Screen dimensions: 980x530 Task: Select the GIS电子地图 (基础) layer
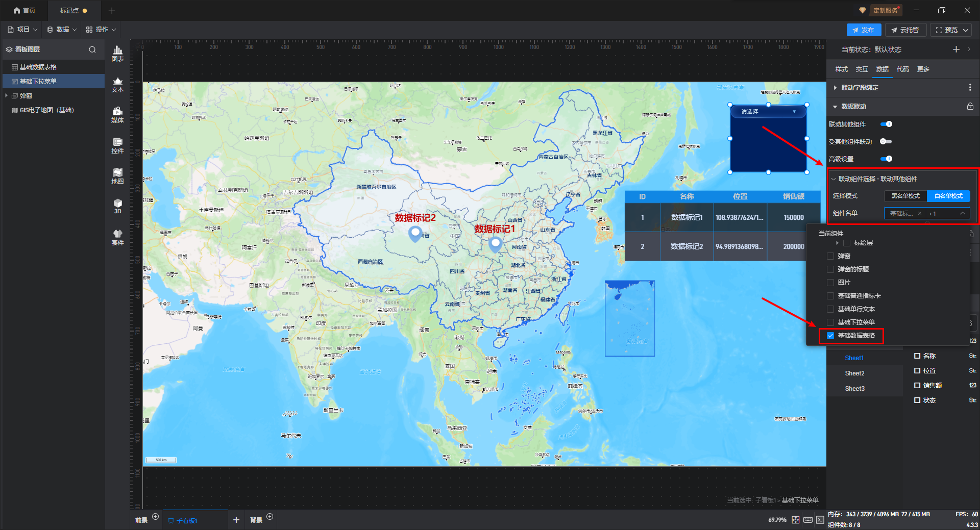pos(54,110)
